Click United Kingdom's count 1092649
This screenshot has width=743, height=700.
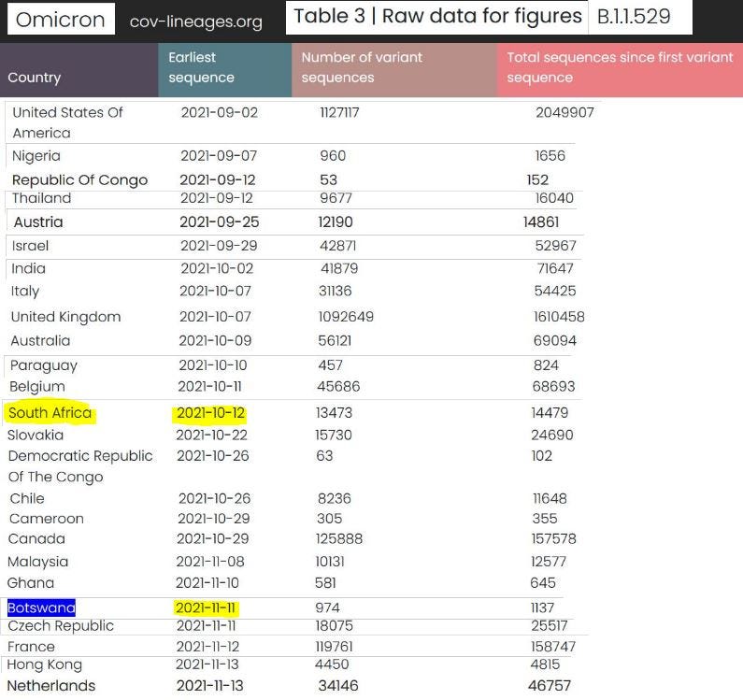[346, 317]
